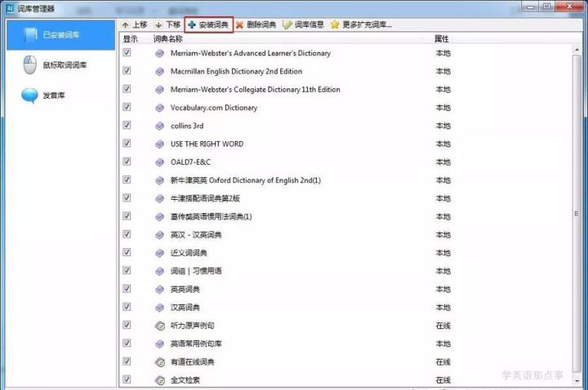Click book icon beside 英英词典
Image resolution: width=588 pixels, height=390 pixels.
coord(160,290)
